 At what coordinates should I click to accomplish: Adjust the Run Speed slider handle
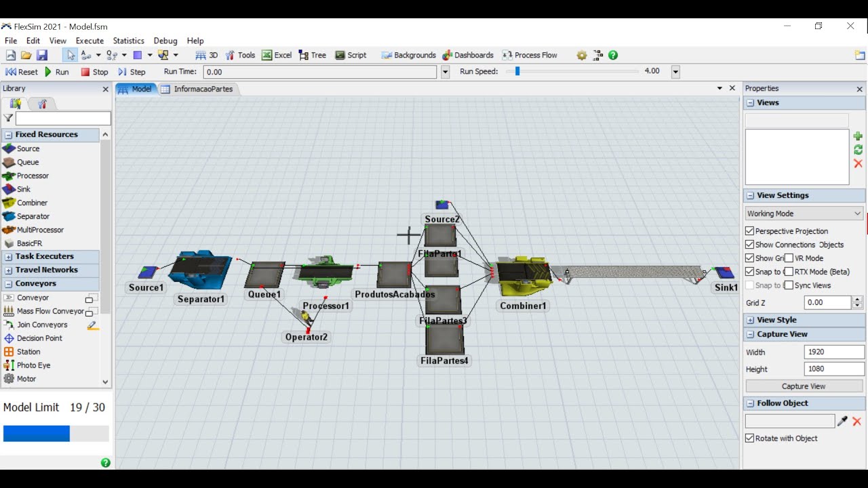pos(517,71)
